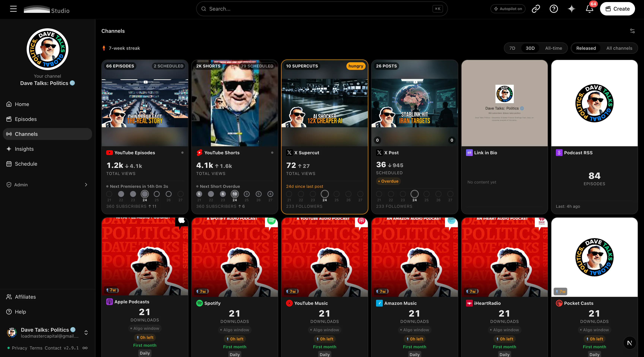The height and width of the screenshot is (357, 644).
Task: Open the help question mark icon in header
Action: tap(553, 9)
